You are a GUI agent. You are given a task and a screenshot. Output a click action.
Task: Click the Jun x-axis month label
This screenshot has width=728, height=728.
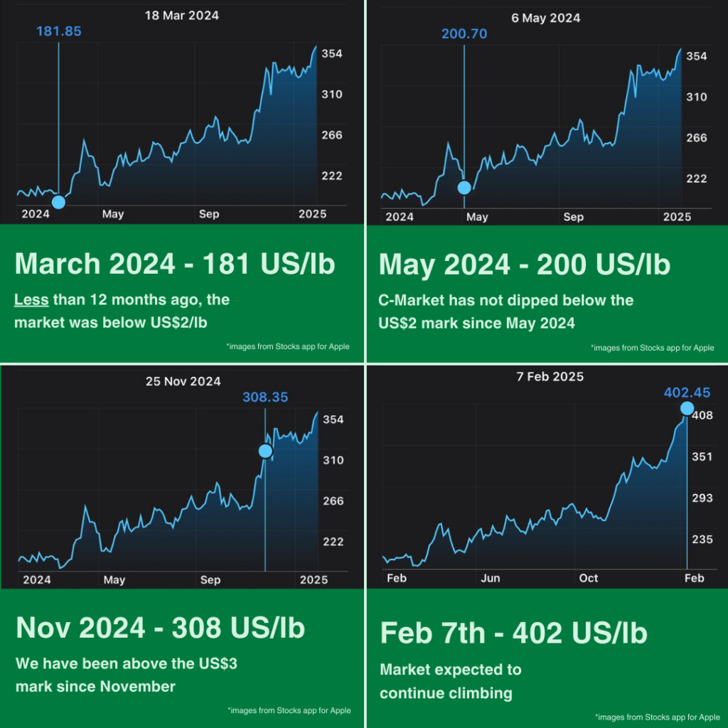491,578
